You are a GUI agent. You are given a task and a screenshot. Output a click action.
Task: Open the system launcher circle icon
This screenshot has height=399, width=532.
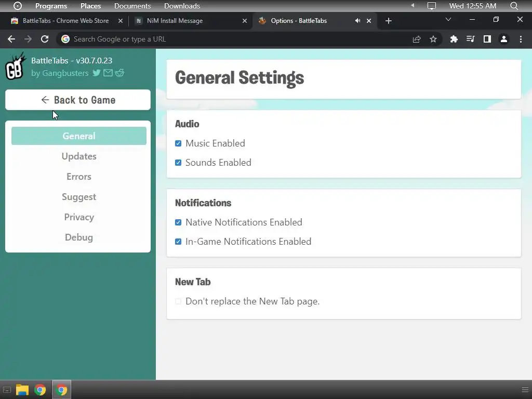pos(18,6)
